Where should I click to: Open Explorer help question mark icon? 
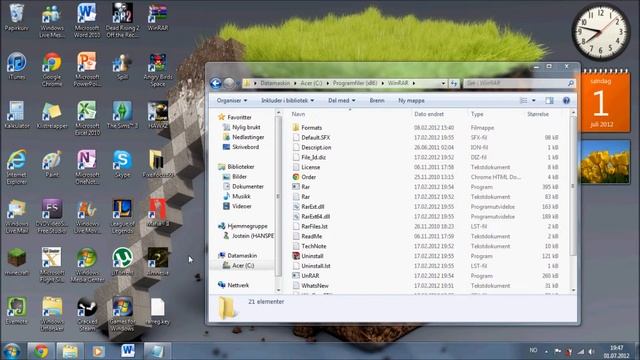[566, 100]
